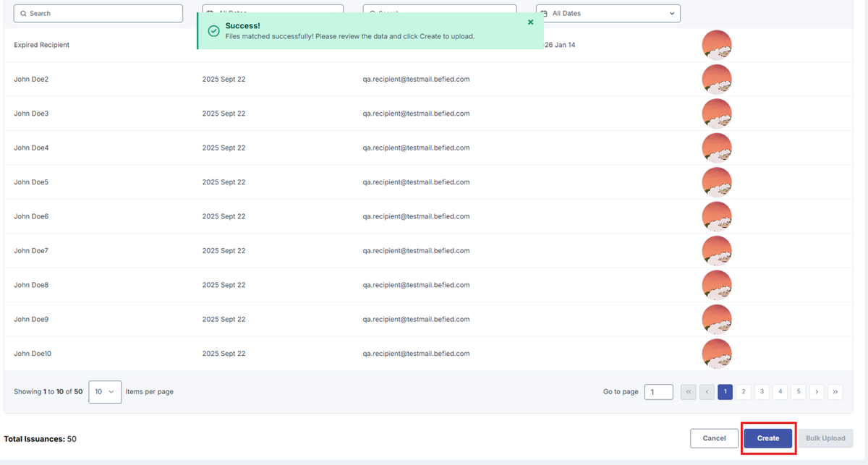868x465 pixels.
Task: Click the John Doe8 name cell
Action: pyautogui.click(x=31, y=285)
